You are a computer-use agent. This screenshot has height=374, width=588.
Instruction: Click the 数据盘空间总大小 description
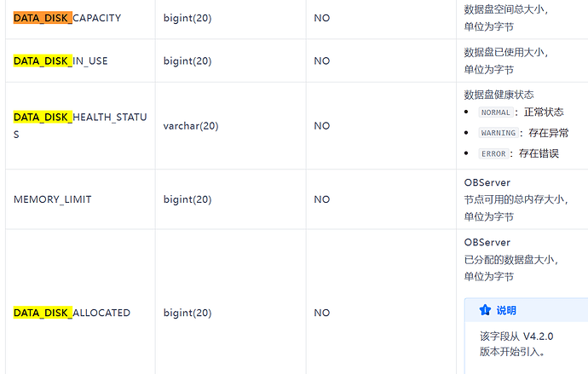506,9
